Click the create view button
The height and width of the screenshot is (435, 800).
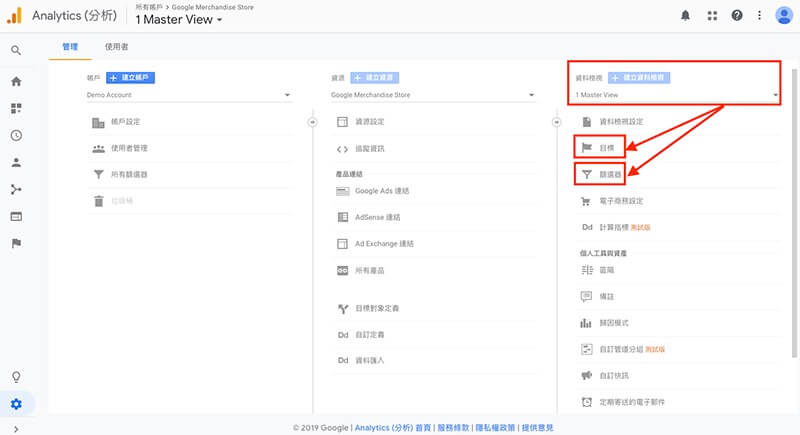coord(639,78)
